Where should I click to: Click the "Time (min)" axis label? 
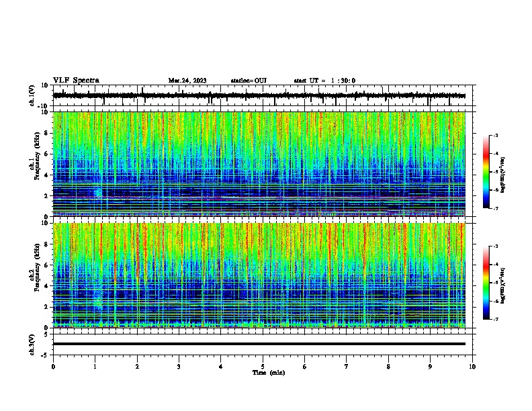tap(269, 373)
